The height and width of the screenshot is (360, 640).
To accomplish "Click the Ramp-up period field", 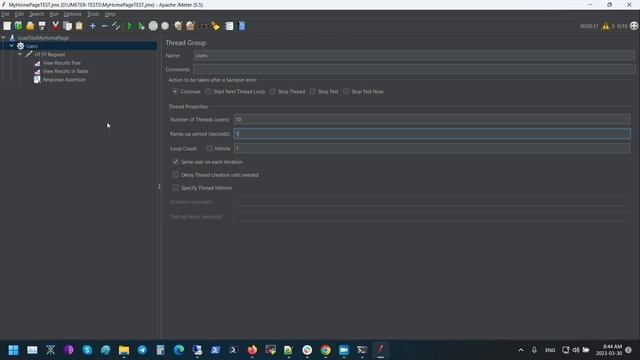I will pos(432,133).
